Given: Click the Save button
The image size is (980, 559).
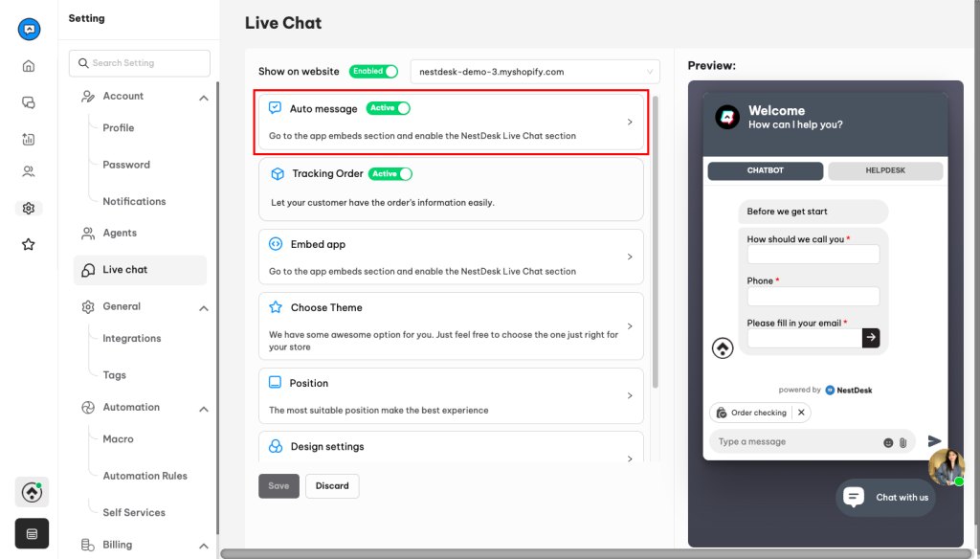Looking at the screenshot, I should coord(278,486).
